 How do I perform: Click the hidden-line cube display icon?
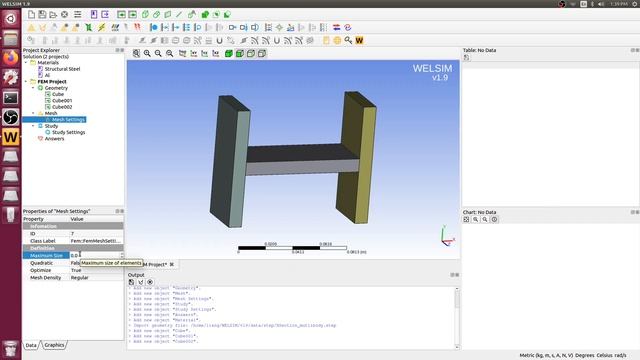pos(262,53)
